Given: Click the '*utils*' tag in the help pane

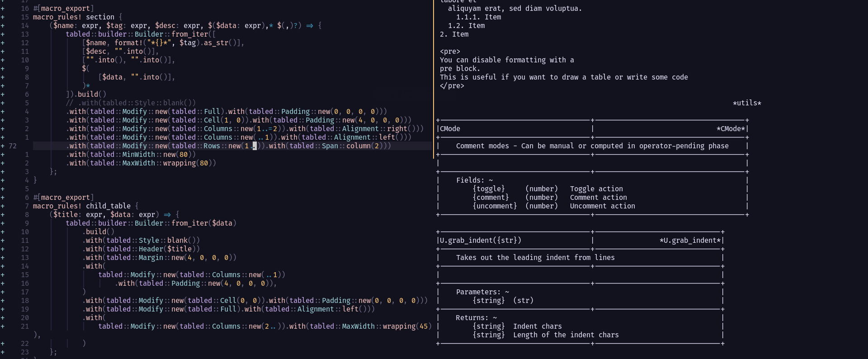Looking at the screenshot, I should pyautogui.click(x=747, y=103).
